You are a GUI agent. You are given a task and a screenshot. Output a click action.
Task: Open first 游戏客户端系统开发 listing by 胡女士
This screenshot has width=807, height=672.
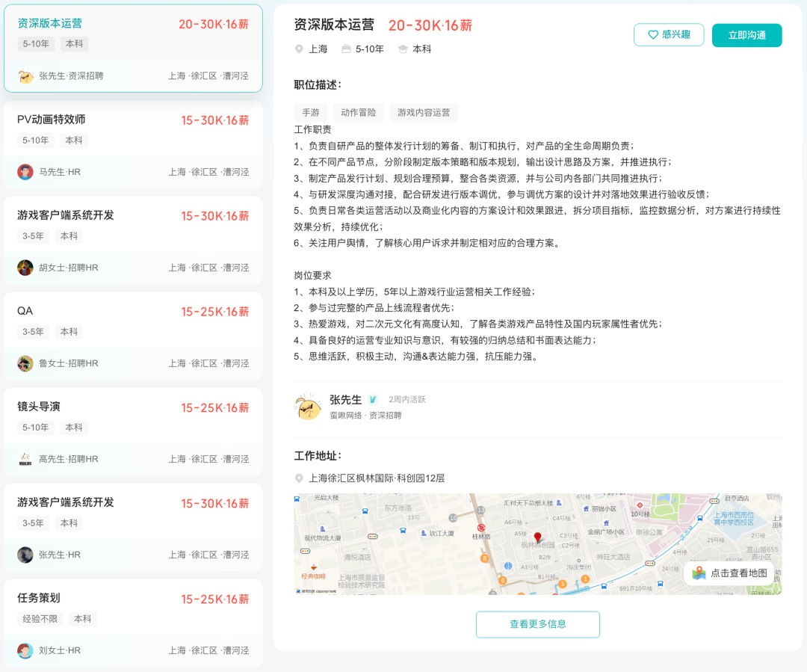[133, 240]
